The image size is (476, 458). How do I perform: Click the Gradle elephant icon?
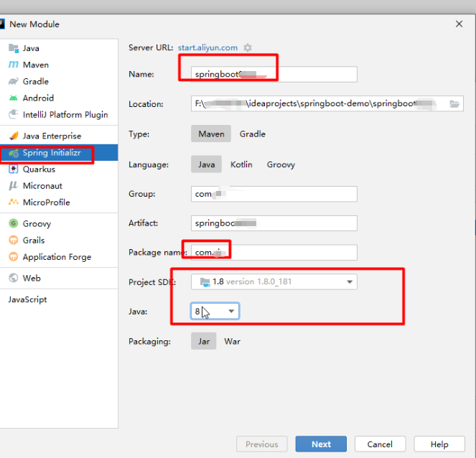14,81
